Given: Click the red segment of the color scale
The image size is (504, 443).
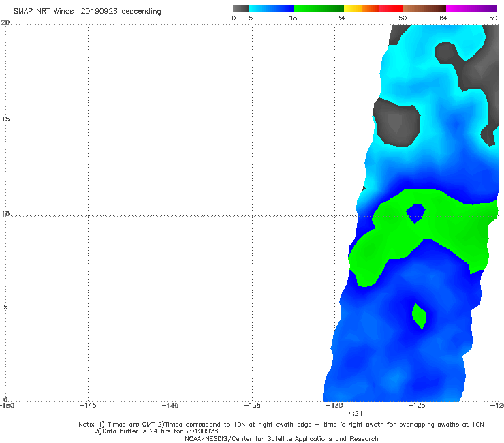Looking at the screenshot, I should (391, 8).
